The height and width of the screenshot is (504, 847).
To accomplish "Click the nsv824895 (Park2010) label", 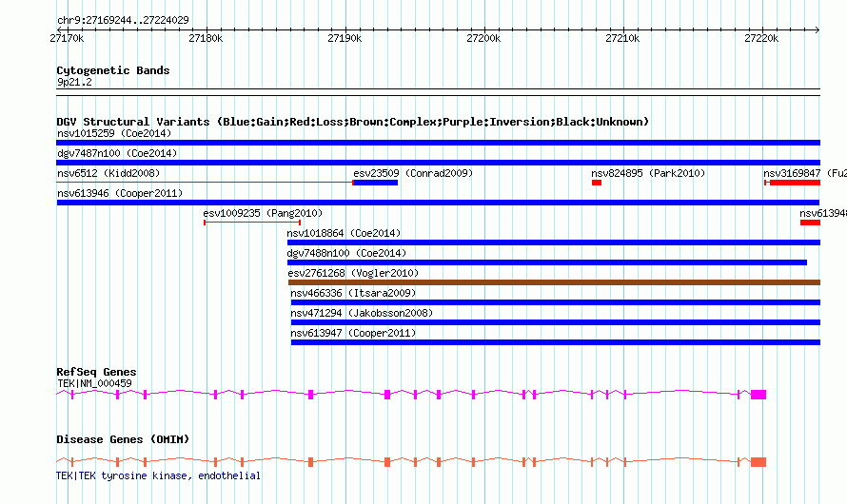I will (648, 173).
